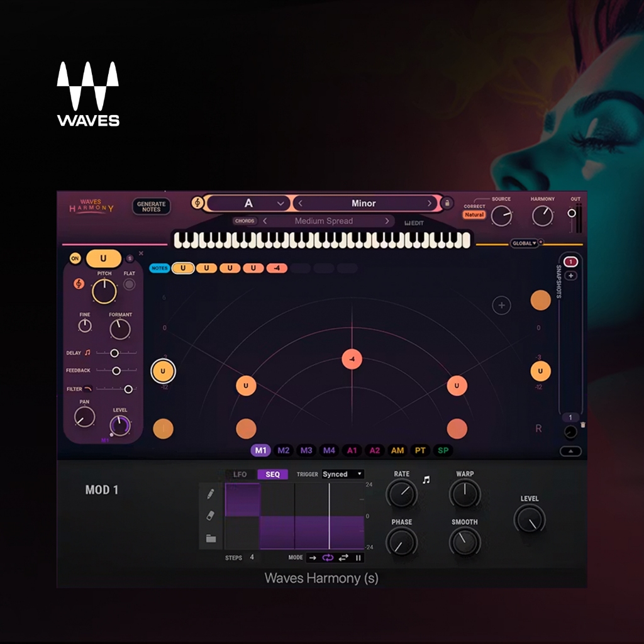Image resolution: width=644 pixels, height=644 pixels.
Task: Select previous scale with arrow left of Minor
Action: point(300,203)
